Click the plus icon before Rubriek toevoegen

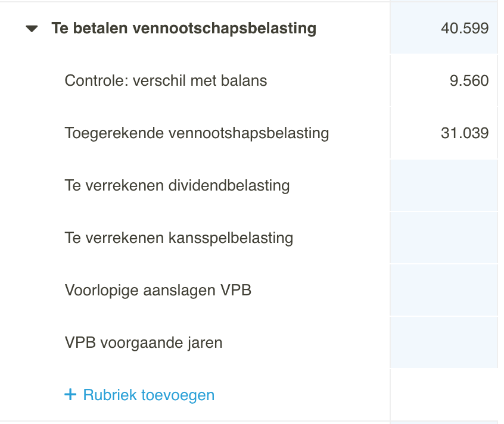pos(70,394)
